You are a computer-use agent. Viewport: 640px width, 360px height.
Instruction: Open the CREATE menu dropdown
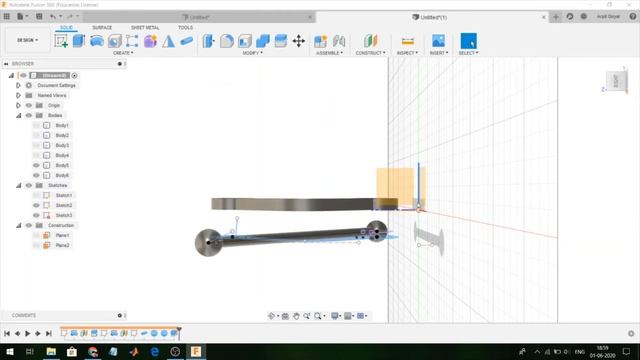coord(123,53)
